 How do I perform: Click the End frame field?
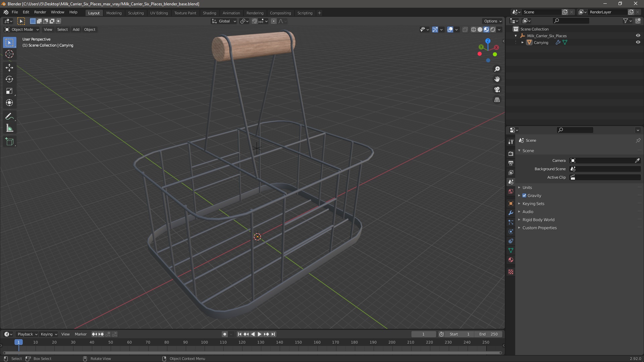click(488, 334)
